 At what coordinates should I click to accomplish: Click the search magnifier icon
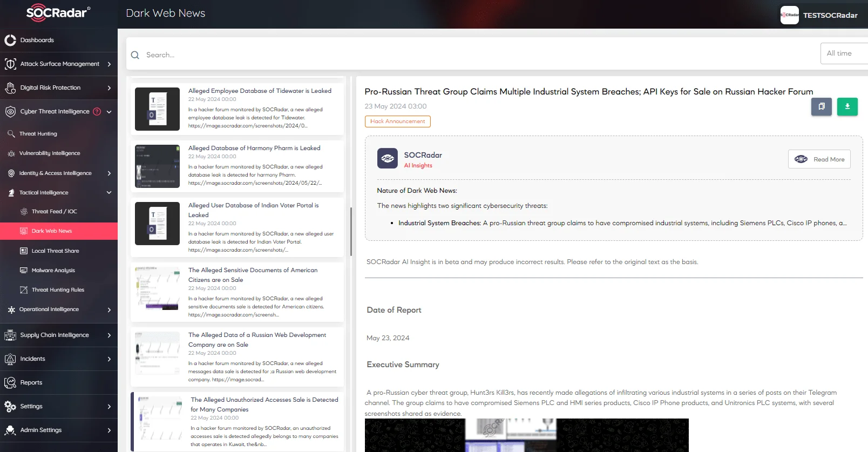[135, 55]
